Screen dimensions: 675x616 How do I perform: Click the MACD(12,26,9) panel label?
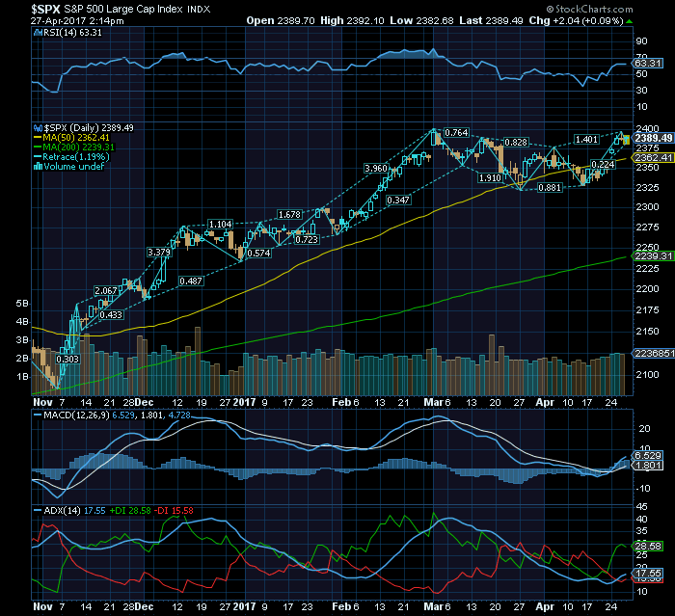coord(77,415)
